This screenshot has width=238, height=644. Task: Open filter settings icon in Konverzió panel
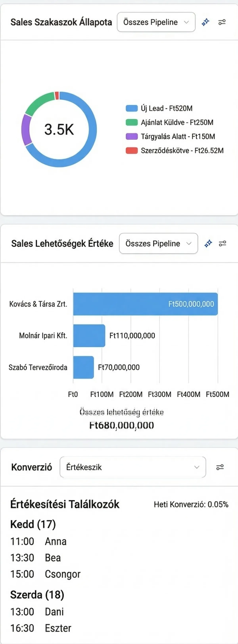click(220, 467)
